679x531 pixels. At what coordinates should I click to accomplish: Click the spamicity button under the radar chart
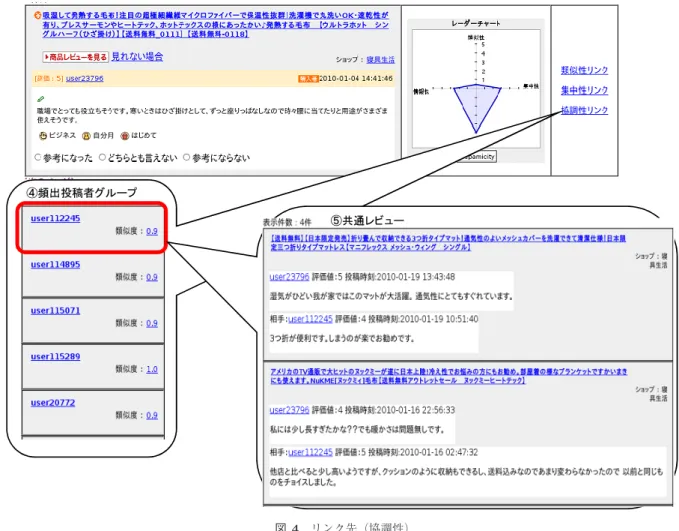(x=478, y=156)
